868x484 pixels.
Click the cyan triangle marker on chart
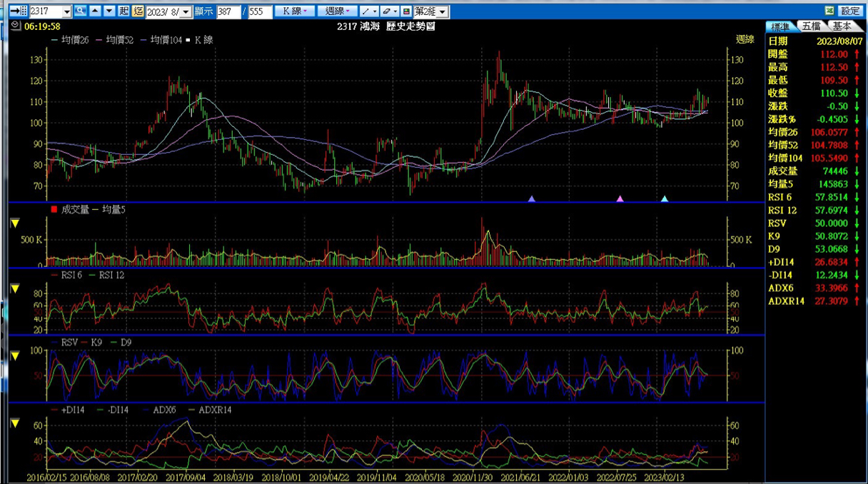[x=665, y=199]
